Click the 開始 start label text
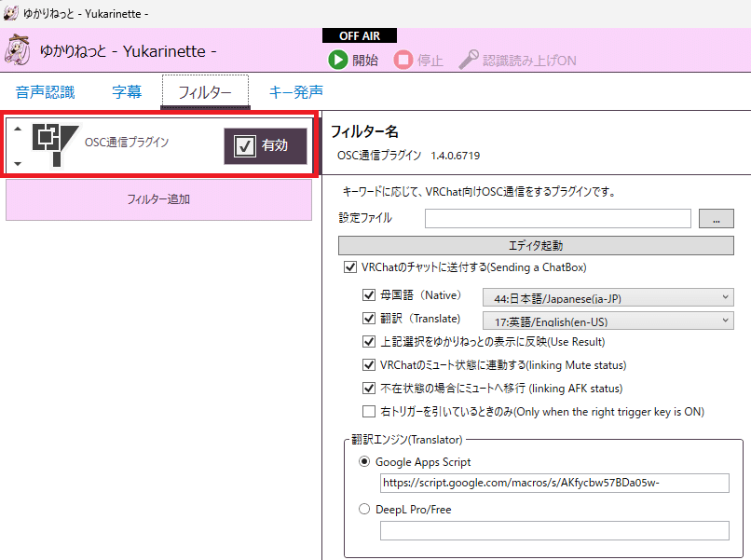Viewport: 751px width, 560px height. pyautogui.click(x=365, y=61)
